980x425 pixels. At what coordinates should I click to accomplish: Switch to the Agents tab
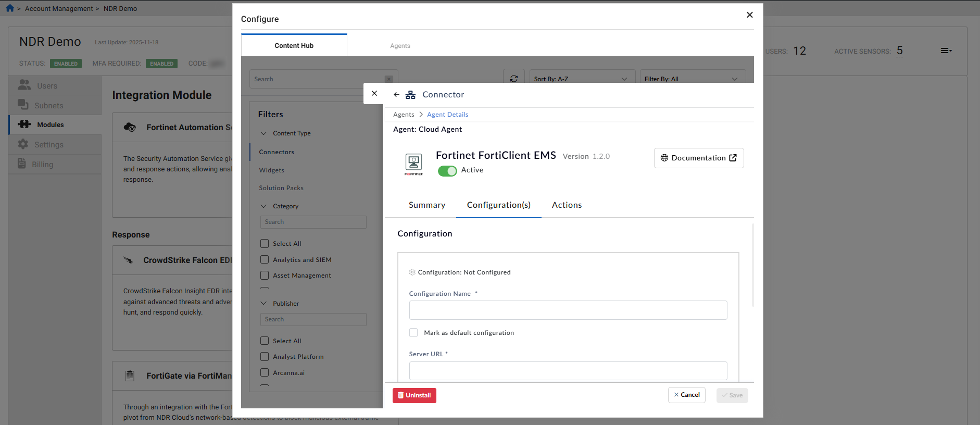400,46
